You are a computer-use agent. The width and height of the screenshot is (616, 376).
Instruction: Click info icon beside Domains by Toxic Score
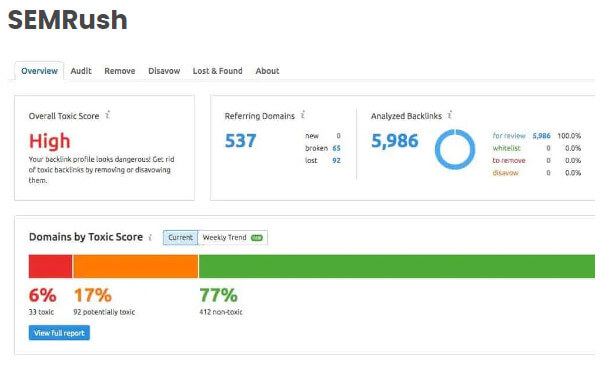tap(150, 237)
